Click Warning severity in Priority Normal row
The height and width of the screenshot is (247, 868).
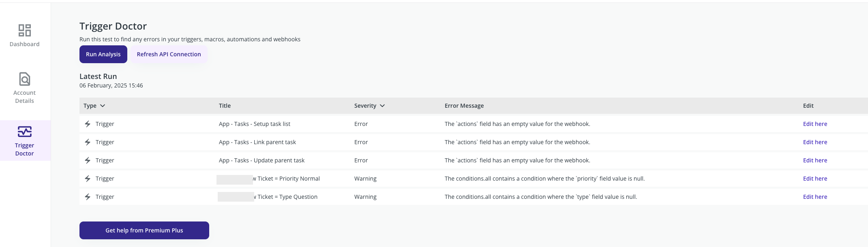click(x=365, y=179)
